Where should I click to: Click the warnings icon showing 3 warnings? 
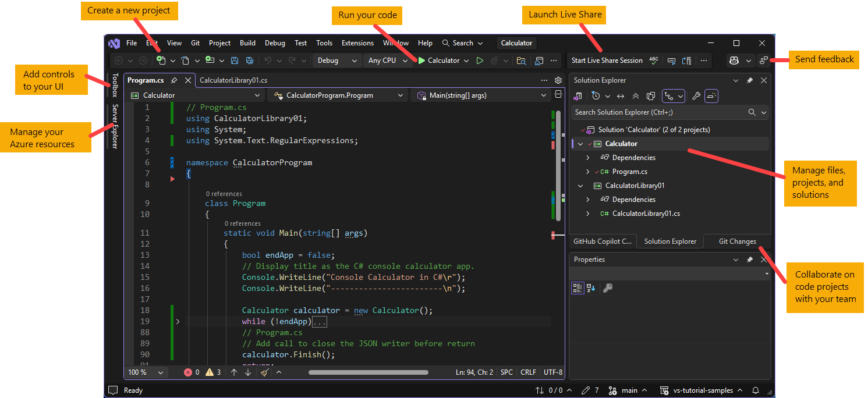pyautogui.click(x=211, y=372)
